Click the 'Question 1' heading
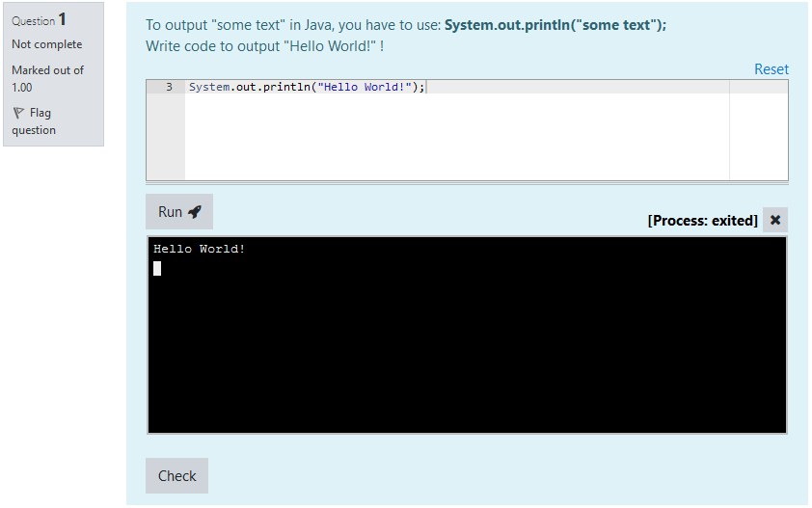 [39, 20]
